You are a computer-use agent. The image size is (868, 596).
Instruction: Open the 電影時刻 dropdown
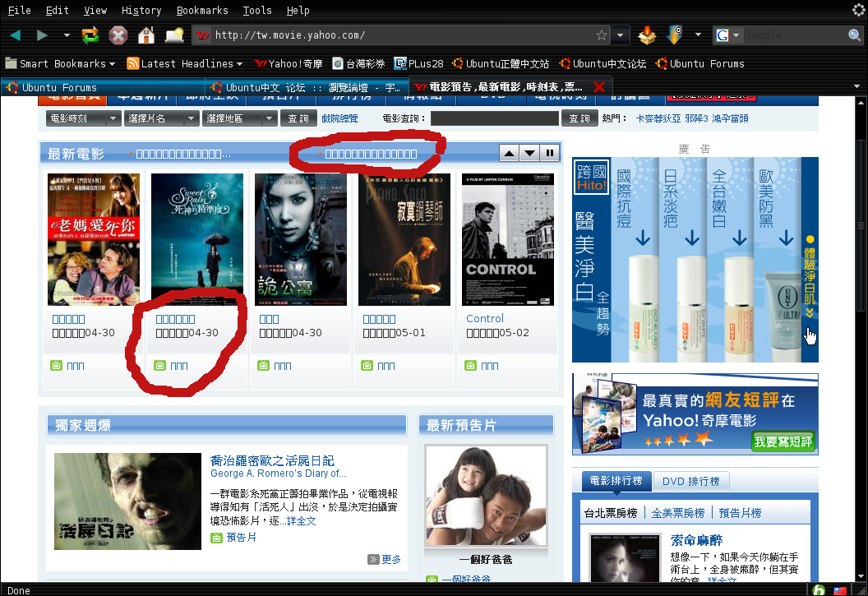tap(84, 118)
